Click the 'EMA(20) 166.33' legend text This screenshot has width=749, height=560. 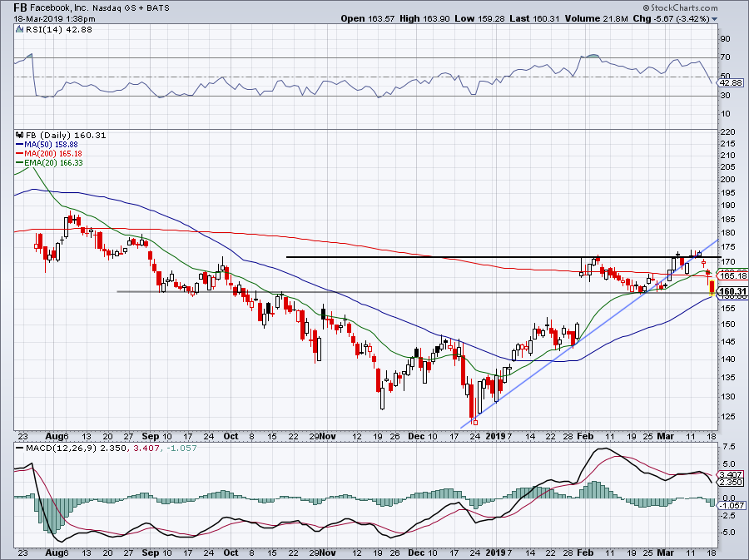[53, 163]
